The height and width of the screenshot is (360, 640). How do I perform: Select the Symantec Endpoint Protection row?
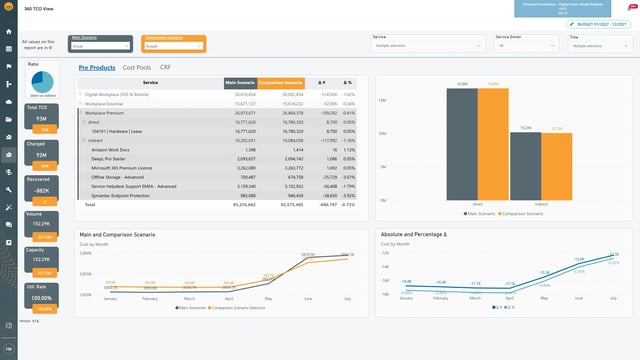pyautogui.click(x=217, y=196)
